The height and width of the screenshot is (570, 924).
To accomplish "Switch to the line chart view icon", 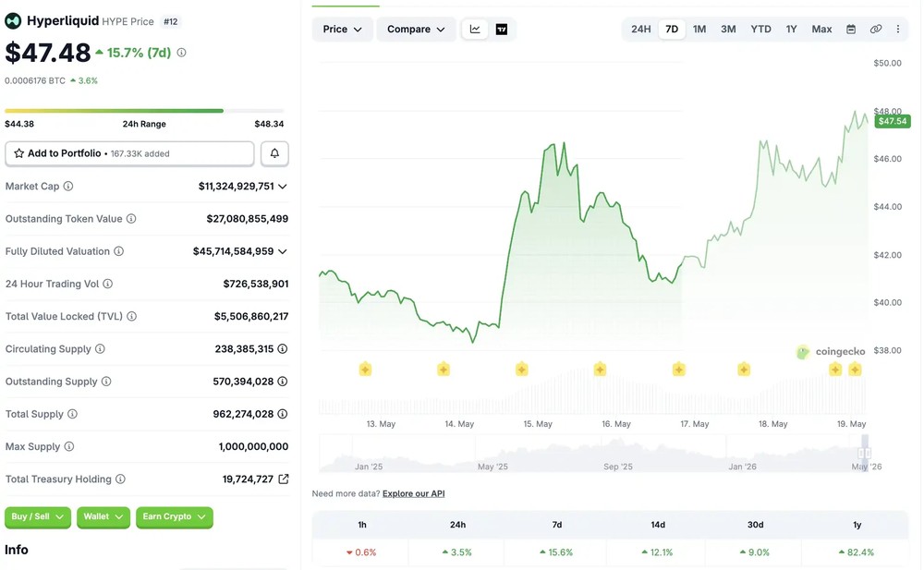I will pyautogui.click(x=475, y=30).
